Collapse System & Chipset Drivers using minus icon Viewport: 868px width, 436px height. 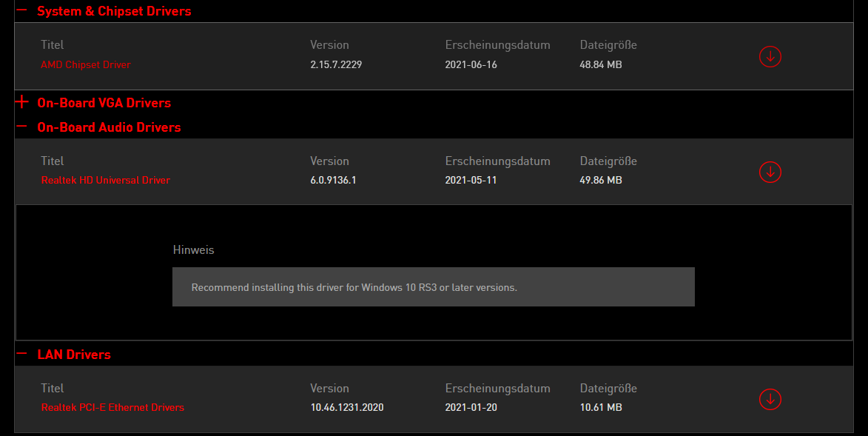pyautogui.click(x=21, y=10)
